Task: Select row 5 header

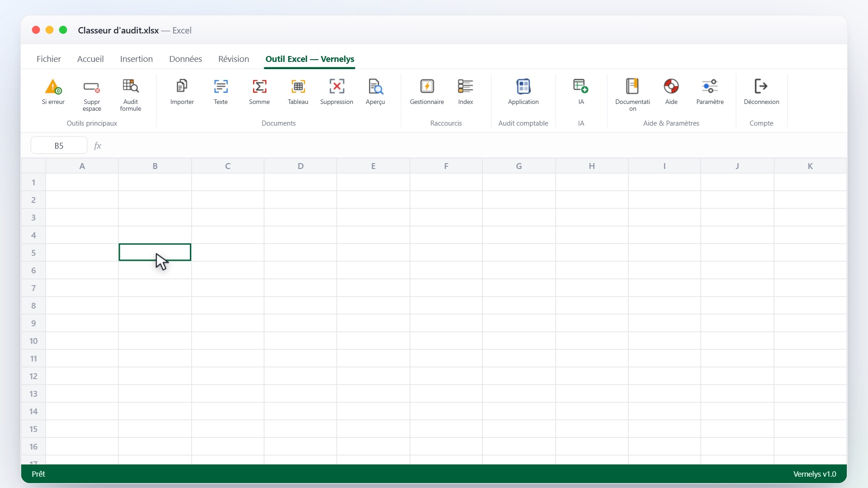Action: tap(33, 253)
